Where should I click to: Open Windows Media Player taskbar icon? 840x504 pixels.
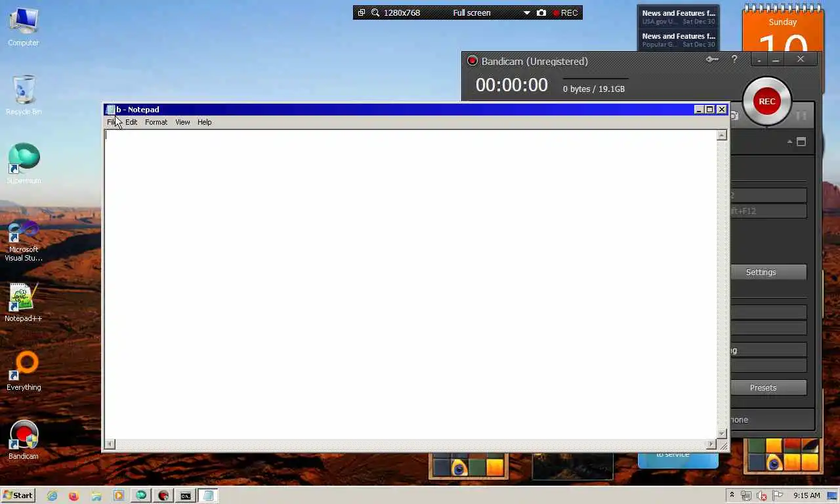coord(118,496)
